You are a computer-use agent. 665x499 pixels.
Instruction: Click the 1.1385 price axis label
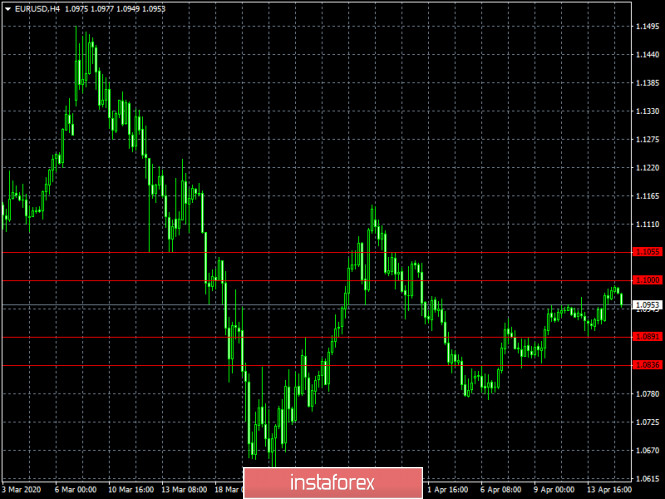coord(648,83)
